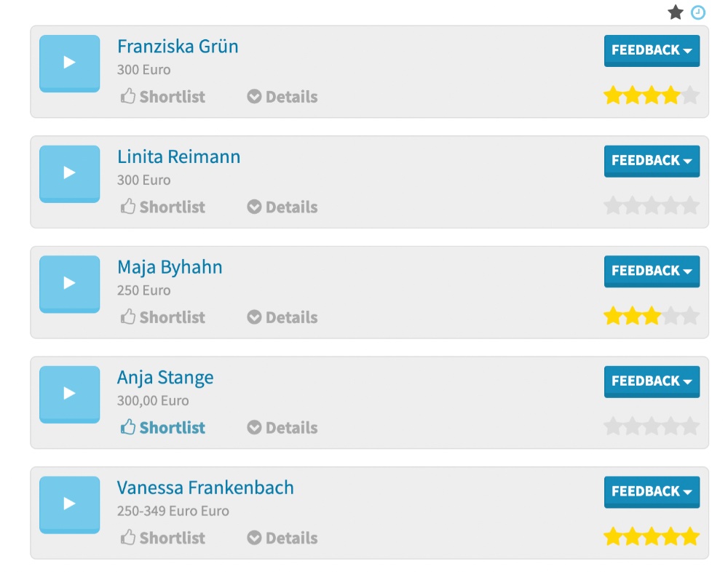Give Linita Reimann a five-star rating
728x572 pixels.
(691, 204)
